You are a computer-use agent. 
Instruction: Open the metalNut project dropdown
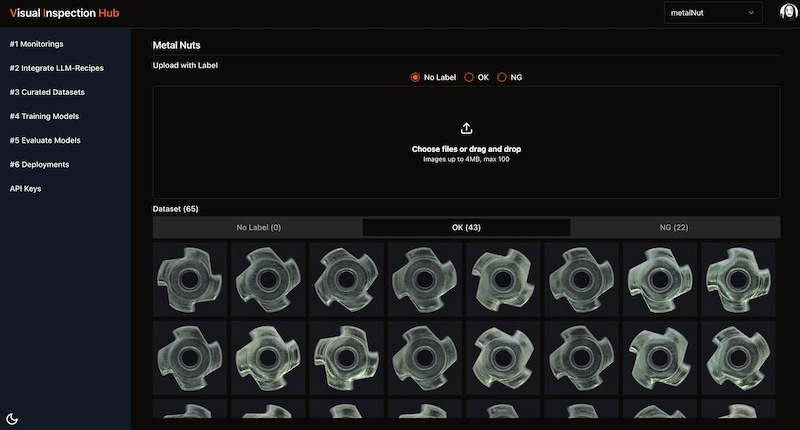(x=713, y=13)
